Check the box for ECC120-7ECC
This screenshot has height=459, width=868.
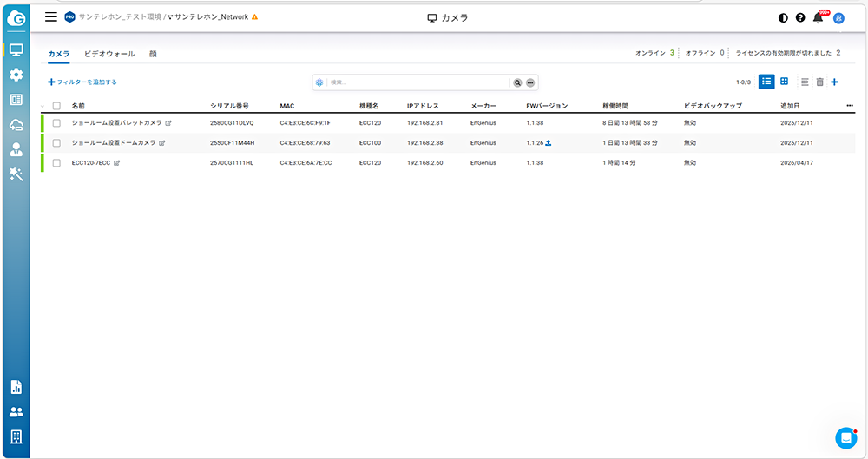tap(56, 163)
